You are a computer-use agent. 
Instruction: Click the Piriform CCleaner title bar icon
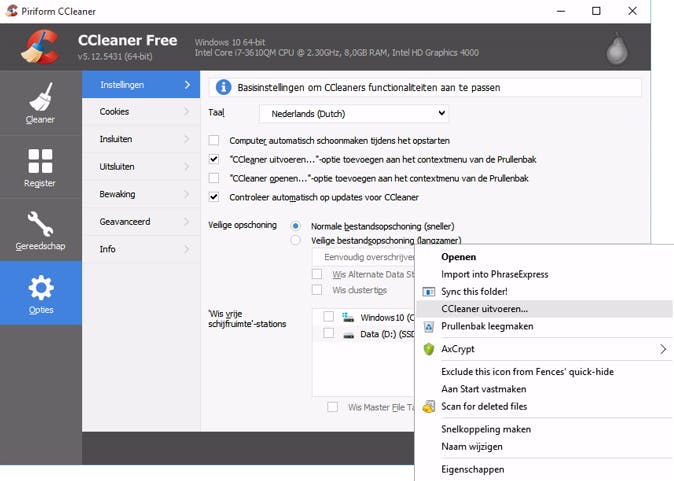(x=12, y=11)
